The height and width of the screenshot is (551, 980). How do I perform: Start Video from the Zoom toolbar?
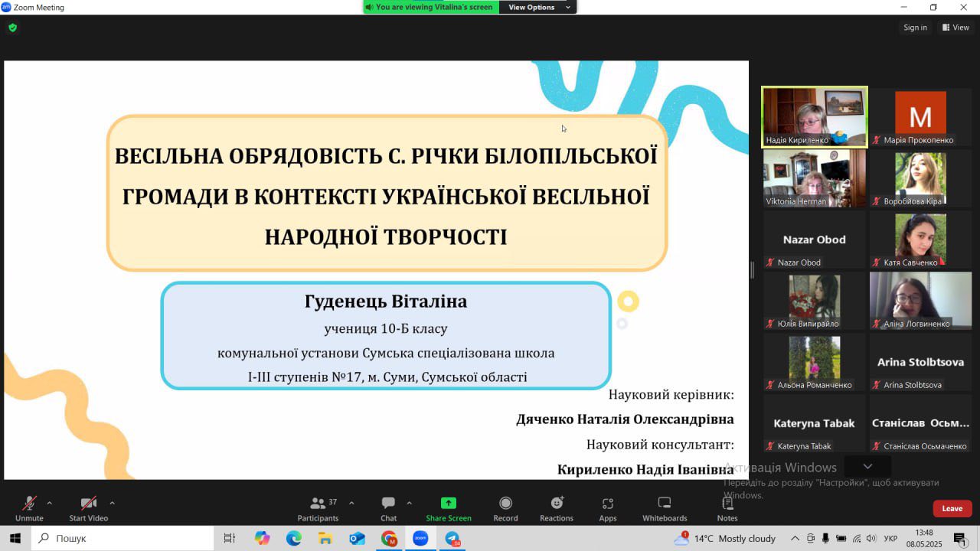(x=89, y=508)
